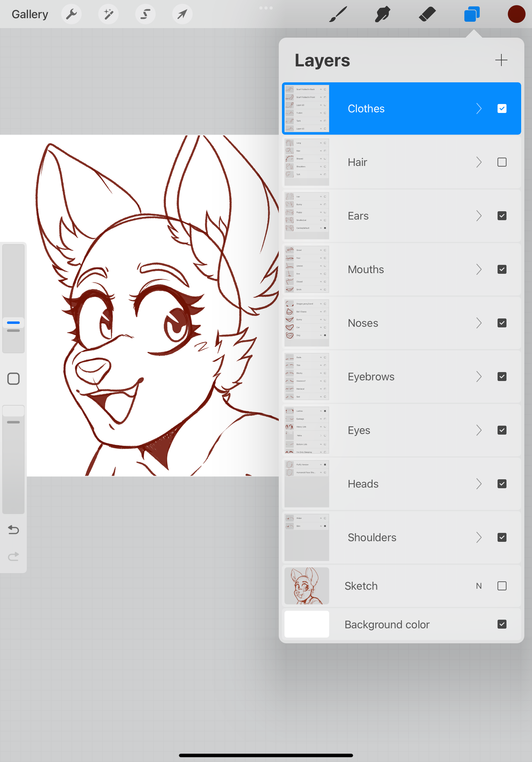The width and height of the screenshot is (532, 762).
Task: Redo the last undone action
Action: pos(13,556)
